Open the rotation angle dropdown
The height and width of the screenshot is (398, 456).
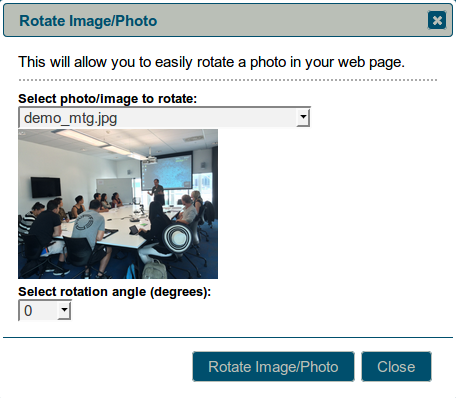45,310
